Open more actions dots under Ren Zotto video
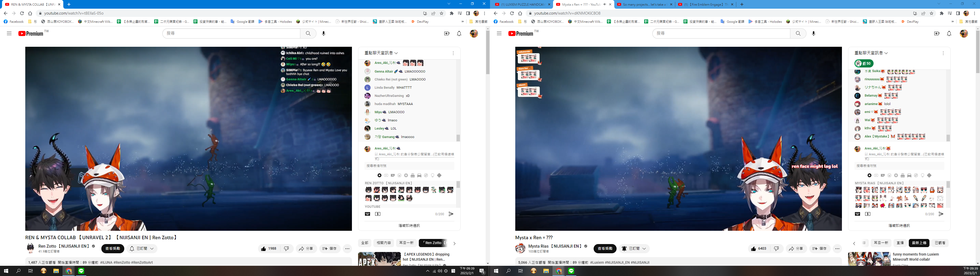The width and height of the screenshot is (980, 276). coord(347,249)
